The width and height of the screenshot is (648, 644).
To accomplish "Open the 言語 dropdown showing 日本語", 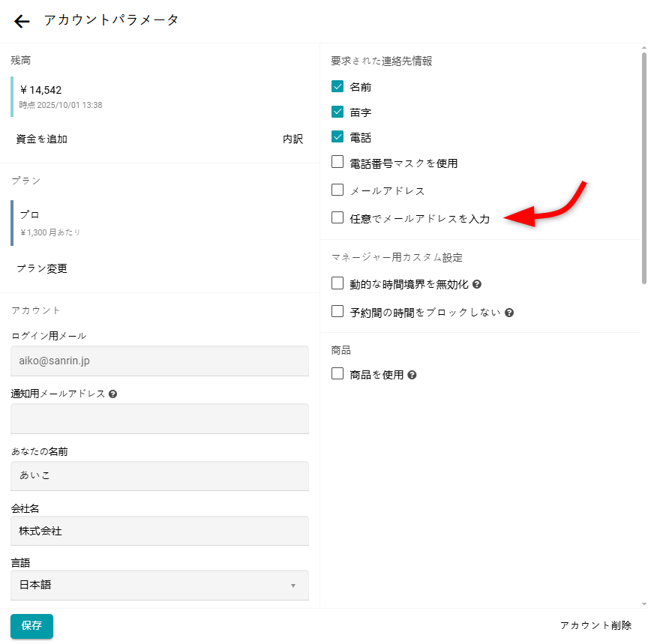I will pos(160,585).
